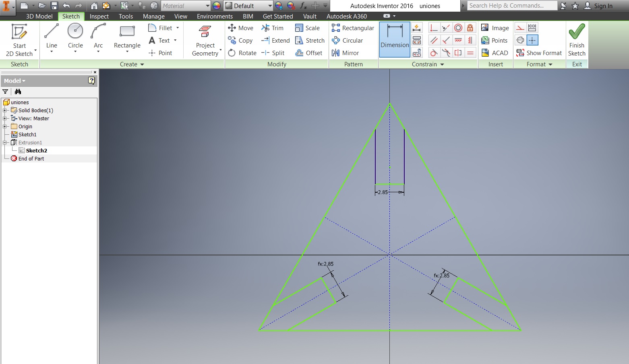Image resolution: width=629 pixels, height=364 pixels.
Task: Open file via the Open folder icon
Action: [x=42, y=6]
